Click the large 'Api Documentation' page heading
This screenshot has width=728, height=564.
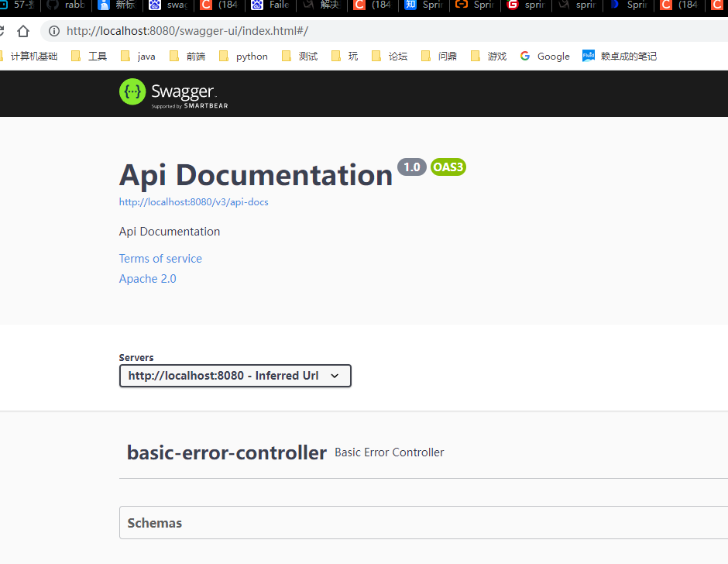(256, 175)
